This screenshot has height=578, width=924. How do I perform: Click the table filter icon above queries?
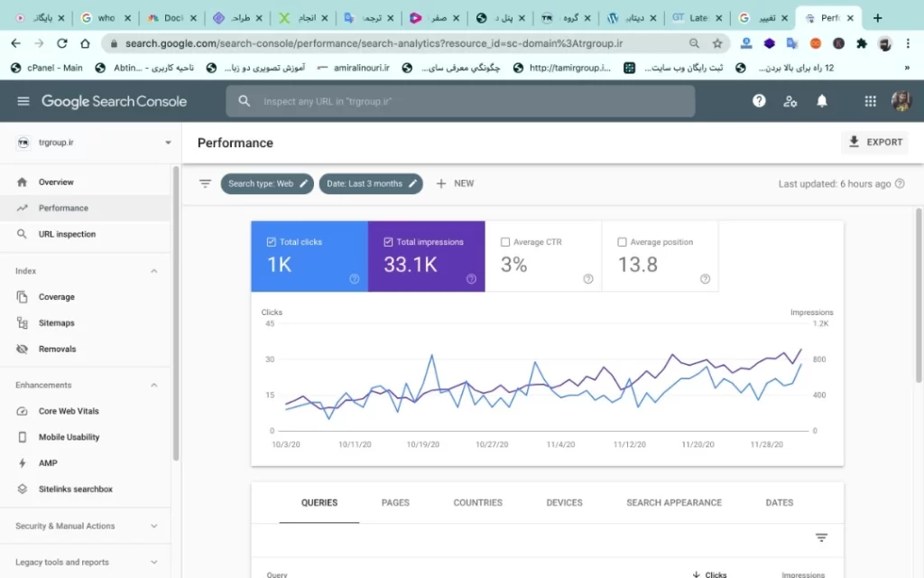[821, 537]
